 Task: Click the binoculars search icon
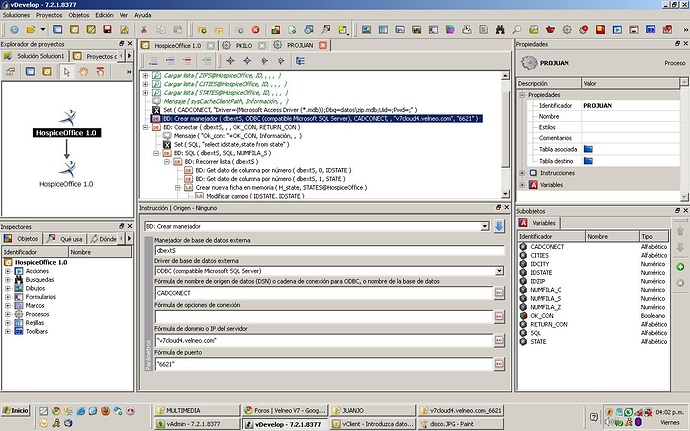tap(500, 30)
